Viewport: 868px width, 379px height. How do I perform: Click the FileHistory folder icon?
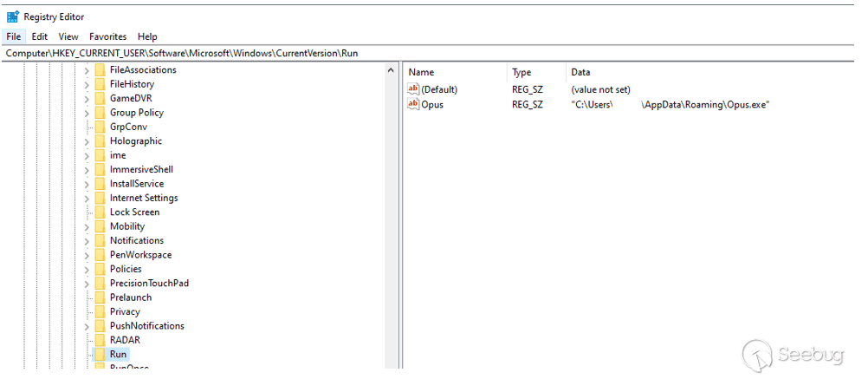[x=100, y=84]
